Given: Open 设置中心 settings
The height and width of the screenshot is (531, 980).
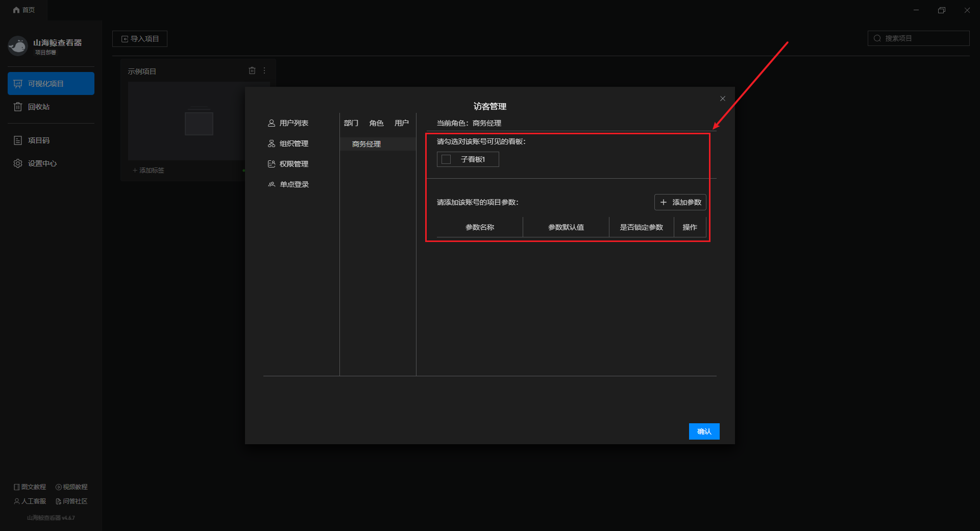Looking at the screenshot, I should point(42,163).
